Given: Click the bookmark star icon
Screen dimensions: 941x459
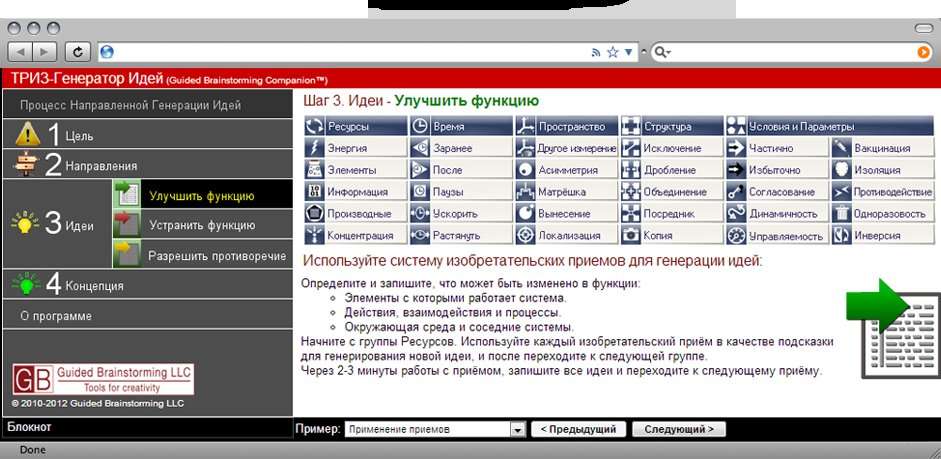Looking at the screenshot, I should (613, 53).
